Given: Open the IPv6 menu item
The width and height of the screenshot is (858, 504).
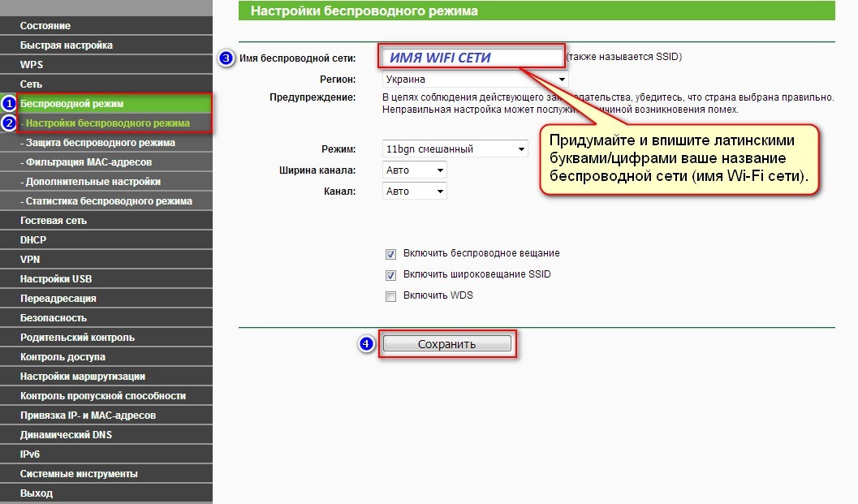Looking at the screenshot, I should (x=106, y=454).
